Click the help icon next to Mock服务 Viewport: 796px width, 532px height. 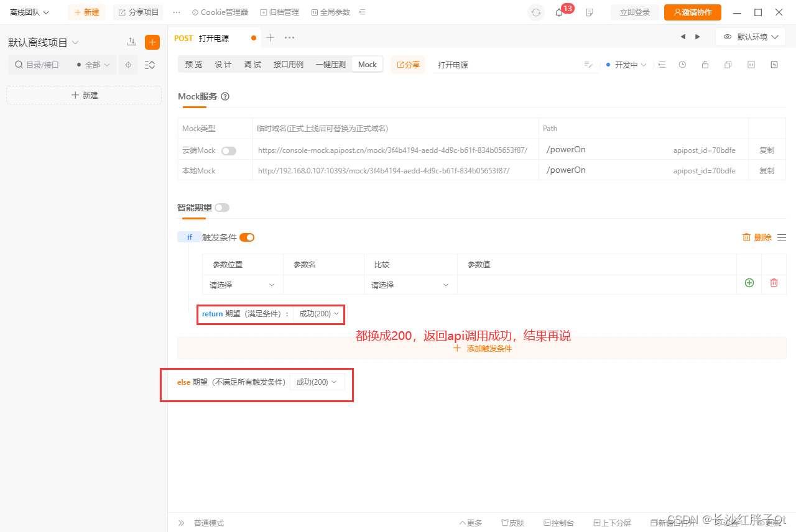225,96
